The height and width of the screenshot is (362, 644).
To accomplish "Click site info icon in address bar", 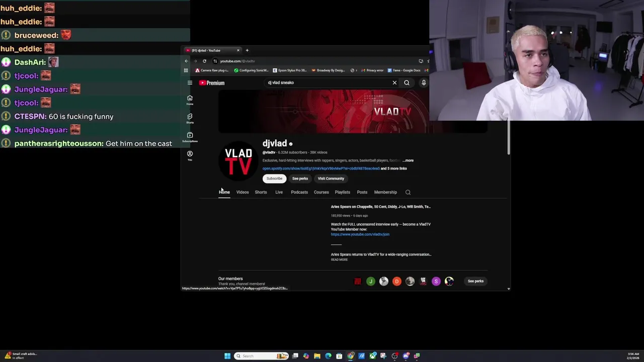I will coord(215,61).
